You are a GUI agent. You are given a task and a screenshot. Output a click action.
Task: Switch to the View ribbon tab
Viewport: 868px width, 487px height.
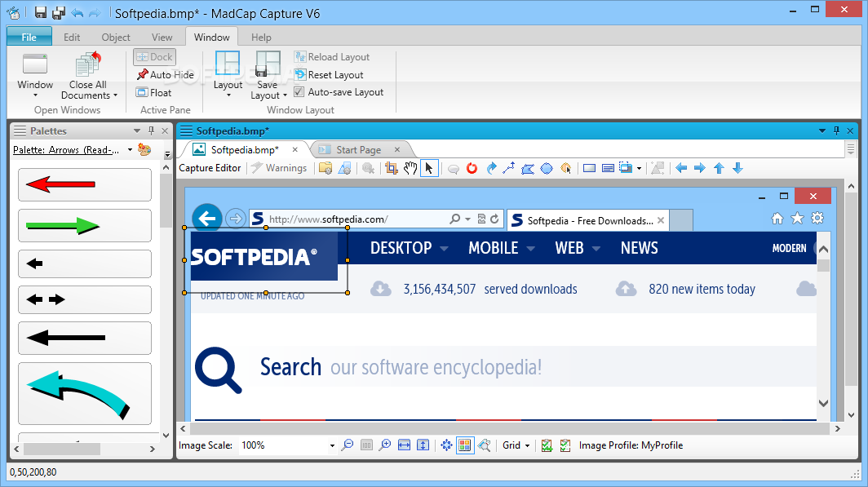(x=162, y=37)
